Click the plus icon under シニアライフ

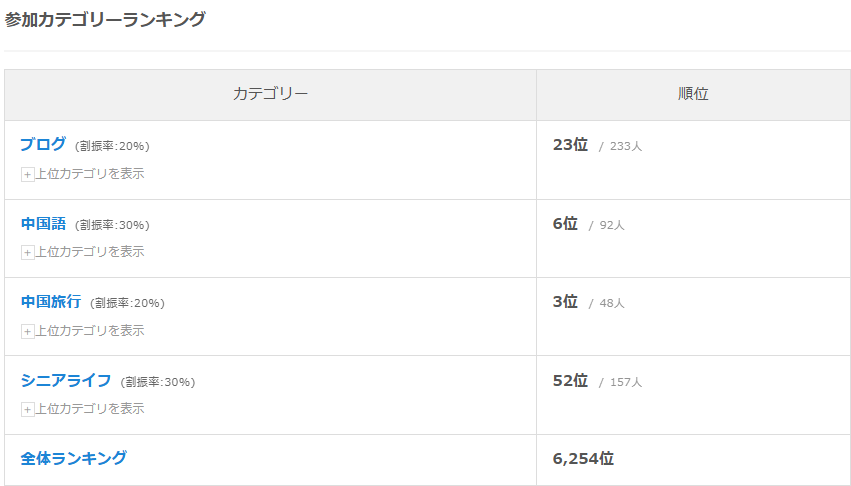pos(28,409)
